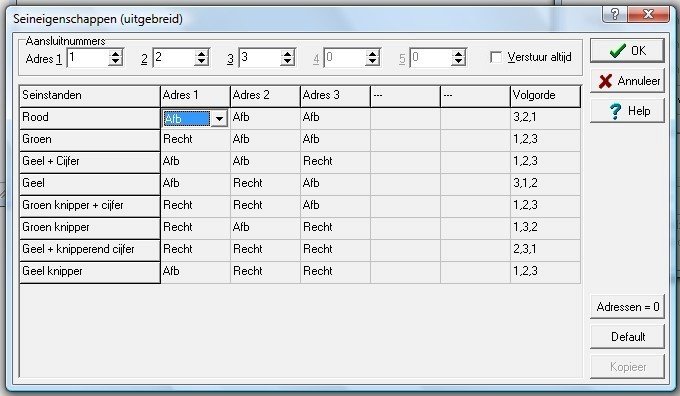Enable the Verstuur altijd checkbox
Image resolution: width=680 pixels, height=396 pixels.
pos(496,57)
